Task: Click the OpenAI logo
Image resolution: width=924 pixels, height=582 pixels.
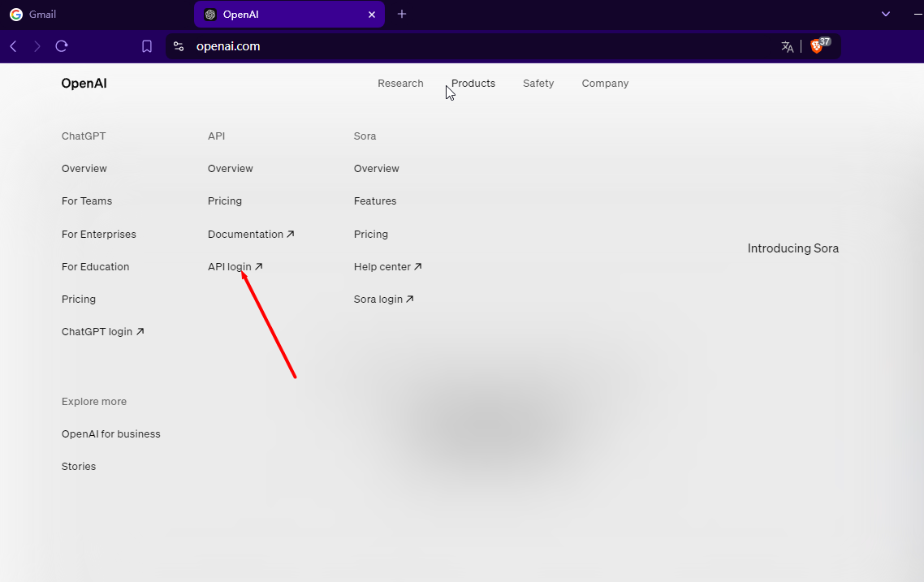Action: 84,83
